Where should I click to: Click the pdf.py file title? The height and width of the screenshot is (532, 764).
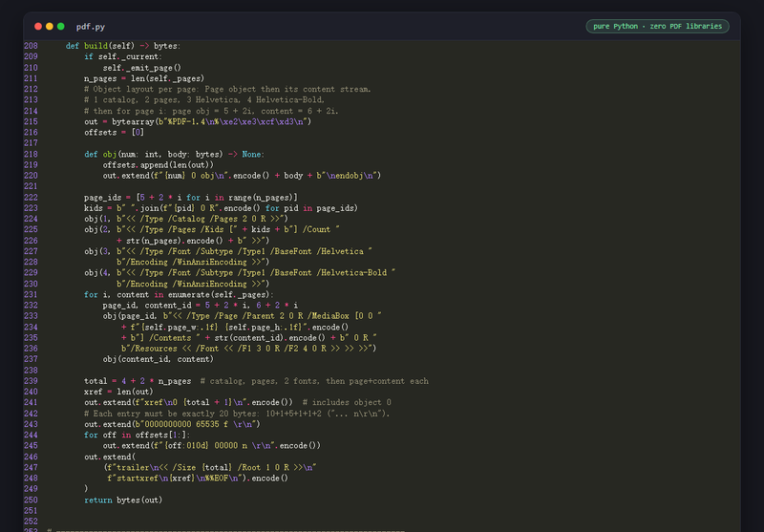pos(91,27)
